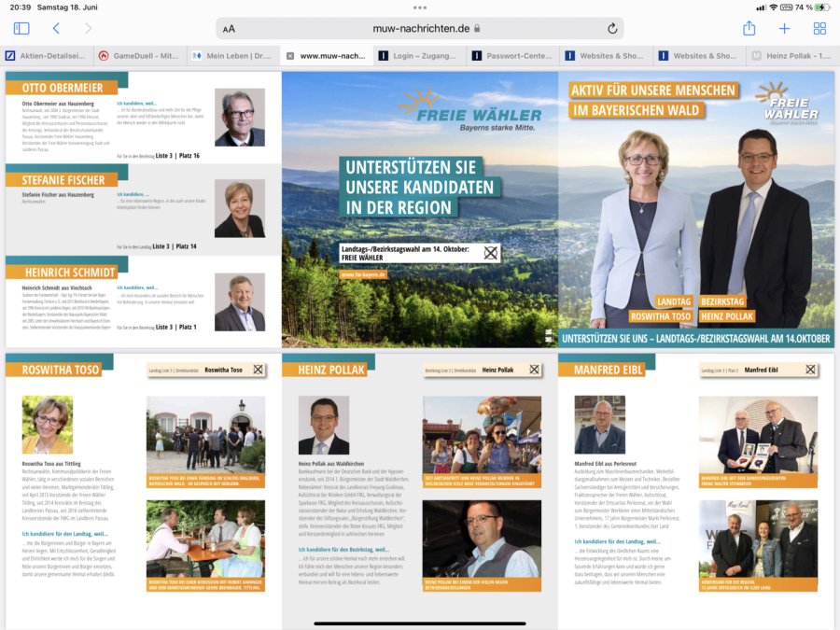Open the three-dot multitasking menu

point(420,7)
